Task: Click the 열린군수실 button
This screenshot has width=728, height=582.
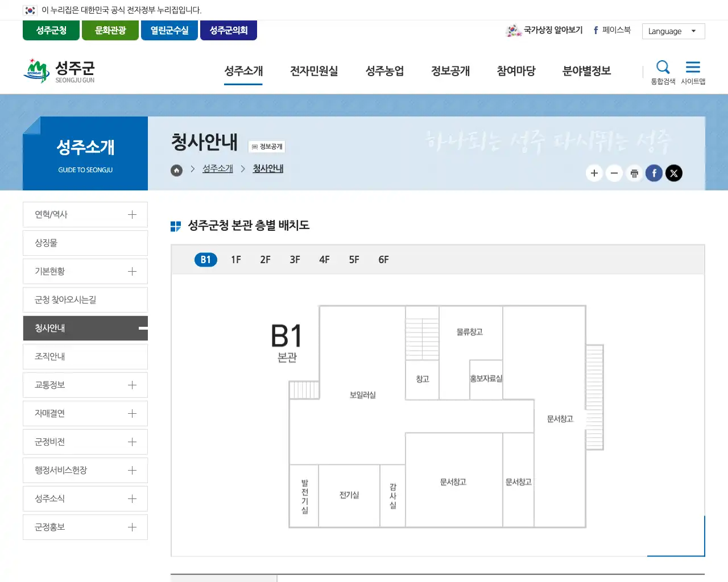Action: [169, 30]
